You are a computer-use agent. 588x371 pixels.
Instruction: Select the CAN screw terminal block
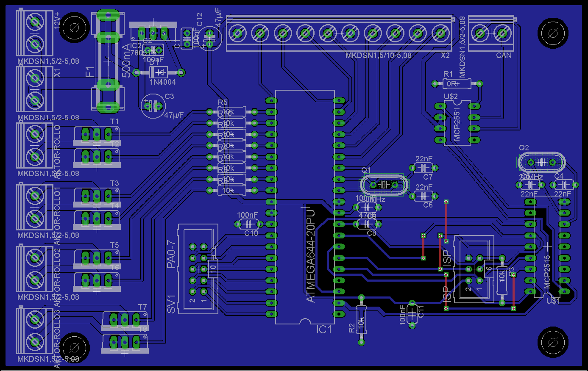pos(491,33)
